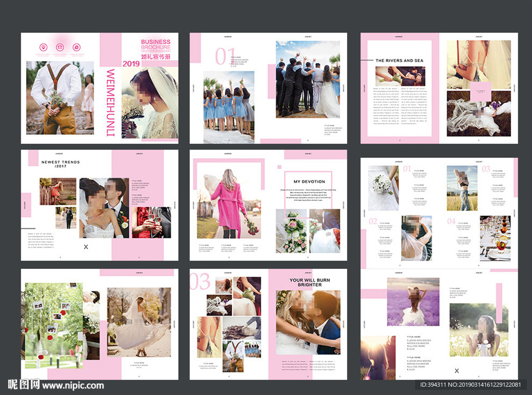The image size is (532, 395).
Task: Click the nipic logo in the watermark
Action: pos(23,385)
